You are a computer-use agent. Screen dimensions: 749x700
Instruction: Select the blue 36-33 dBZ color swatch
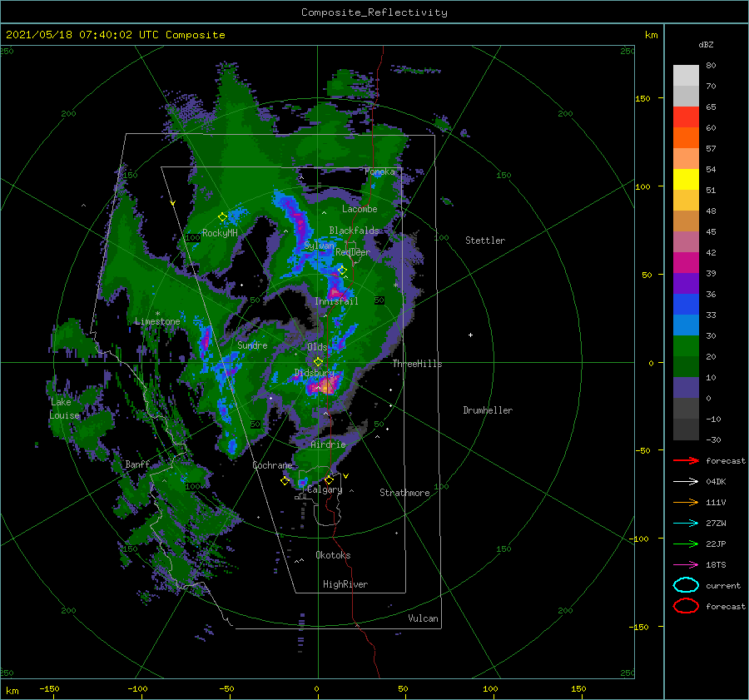coord(686,304)
